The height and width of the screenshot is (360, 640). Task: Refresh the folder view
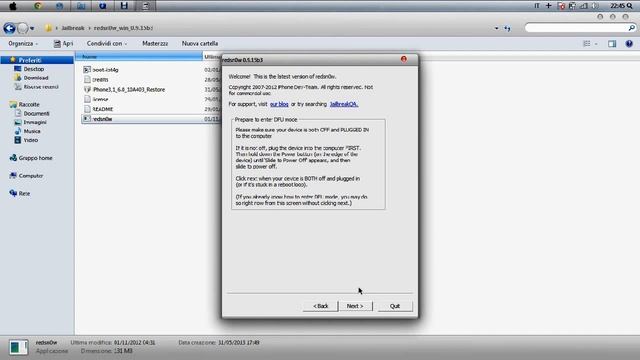[507, 28]
